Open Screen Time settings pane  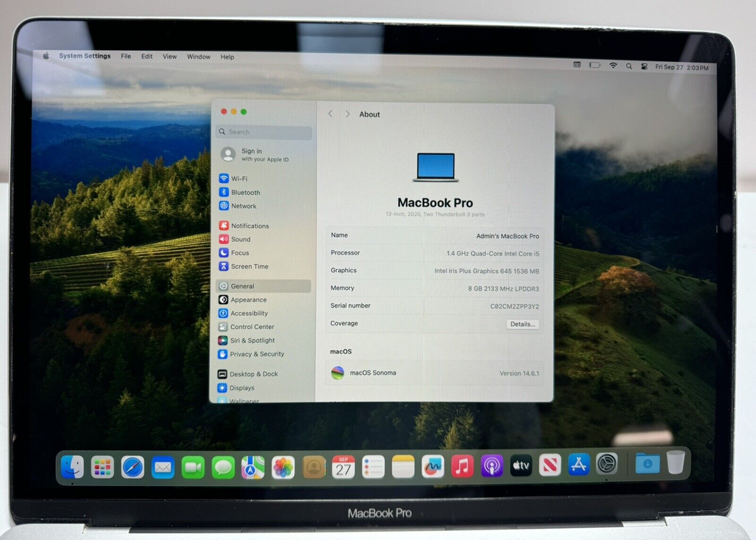(x=244, y=266)
